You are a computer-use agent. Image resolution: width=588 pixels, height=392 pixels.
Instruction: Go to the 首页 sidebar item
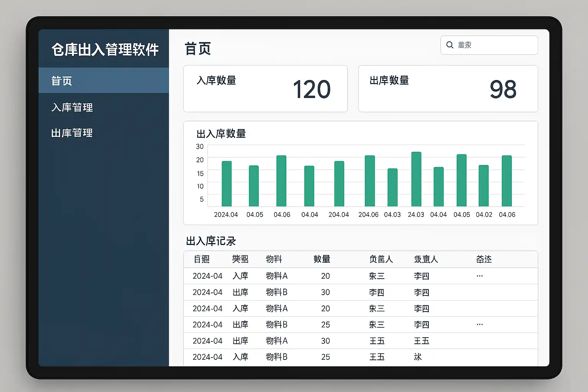103,81
